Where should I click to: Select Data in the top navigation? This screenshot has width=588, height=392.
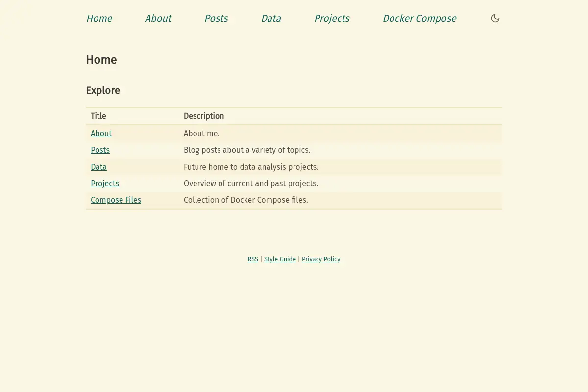coord(271,18)
